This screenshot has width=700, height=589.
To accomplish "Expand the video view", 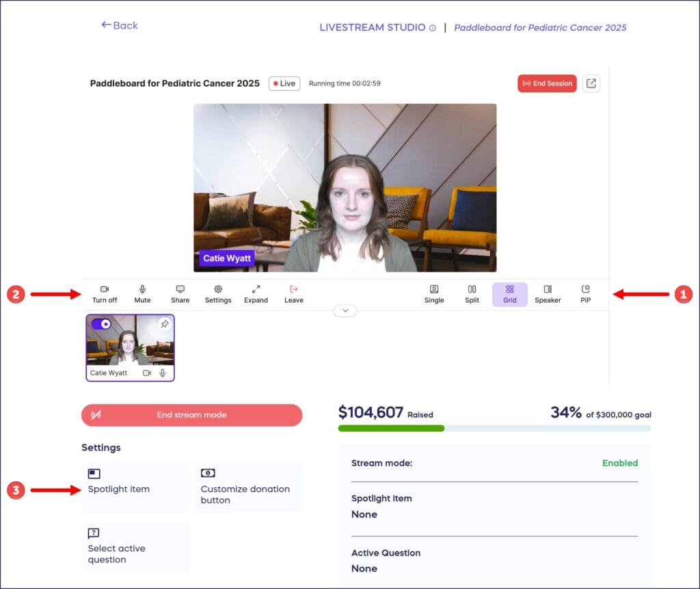I will (256, 294).
